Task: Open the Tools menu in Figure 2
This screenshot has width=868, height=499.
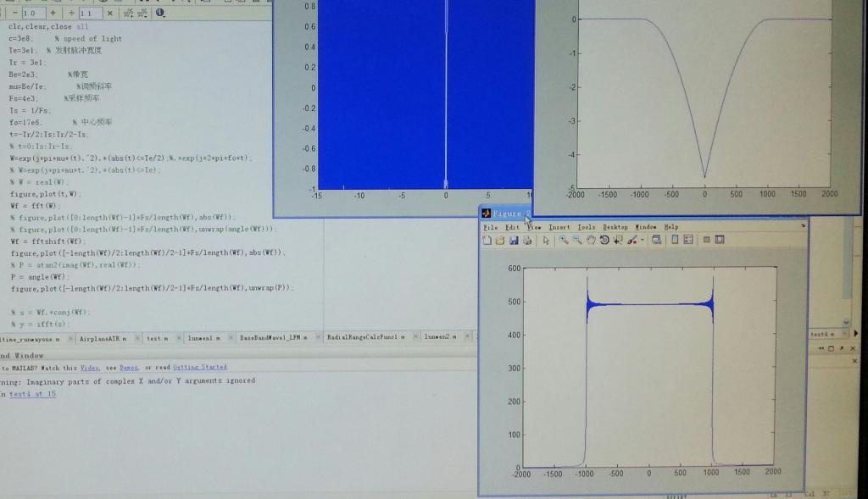Action: (x=587, y=227)
